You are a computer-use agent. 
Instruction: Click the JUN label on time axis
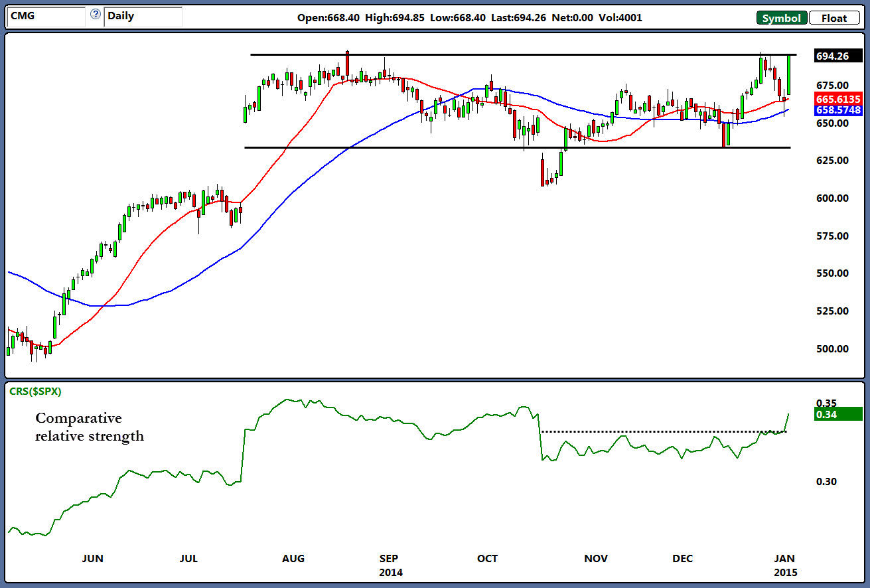point(92,559)
